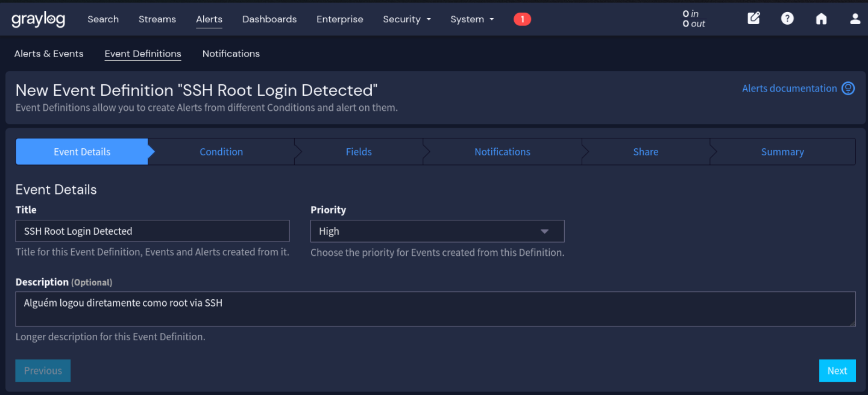868x395 pixels.
Task: Open the Alerts documentation link
Action: (x=789, y=89)
